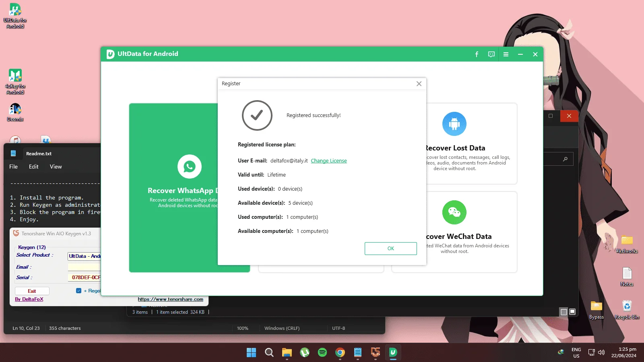The width and height of the screenshot is (644, 362).
Task: Click the UltData taskbar icon
Action: coord(393,353)
